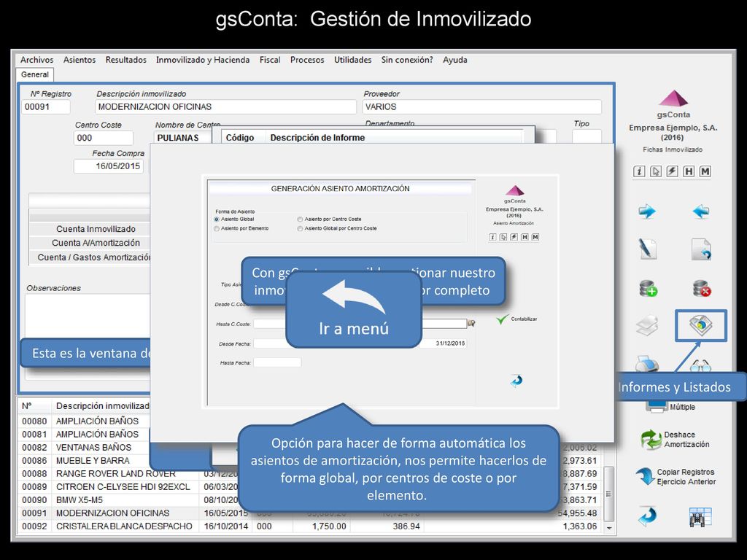Image resolution: width=747 pixels, height=560 pixels.
Task: Click the records table scroll-down arrow
Action: click(x=608, y=528)
